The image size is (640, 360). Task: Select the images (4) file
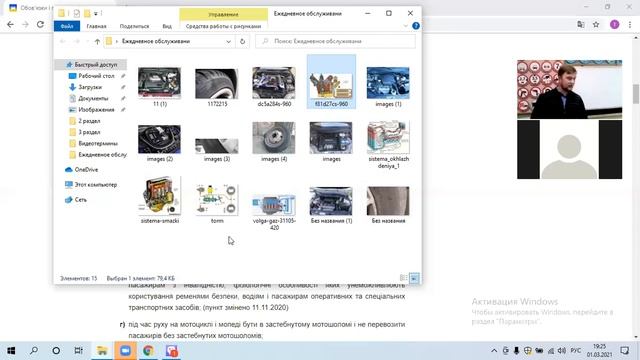click(274, 141)
